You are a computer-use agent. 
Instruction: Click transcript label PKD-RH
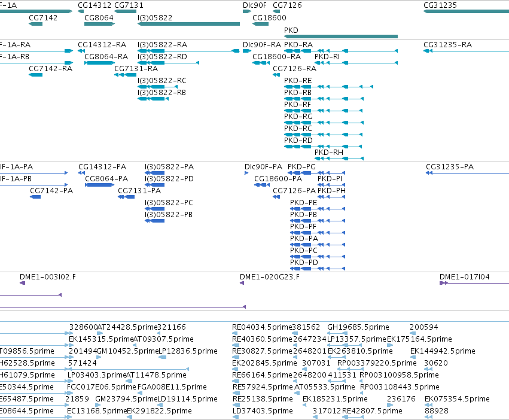pyautogui.click(x=329, y=153)
